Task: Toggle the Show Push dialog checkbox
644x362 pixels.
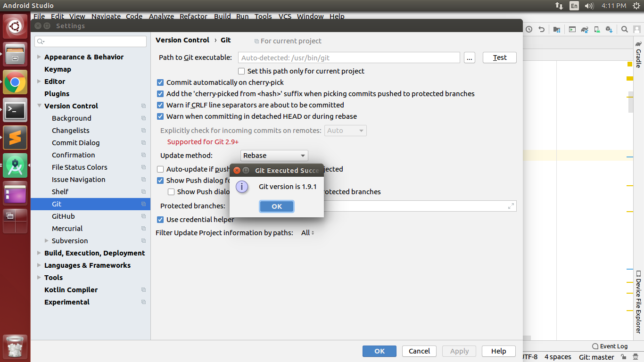Action: tap(160, 181)
